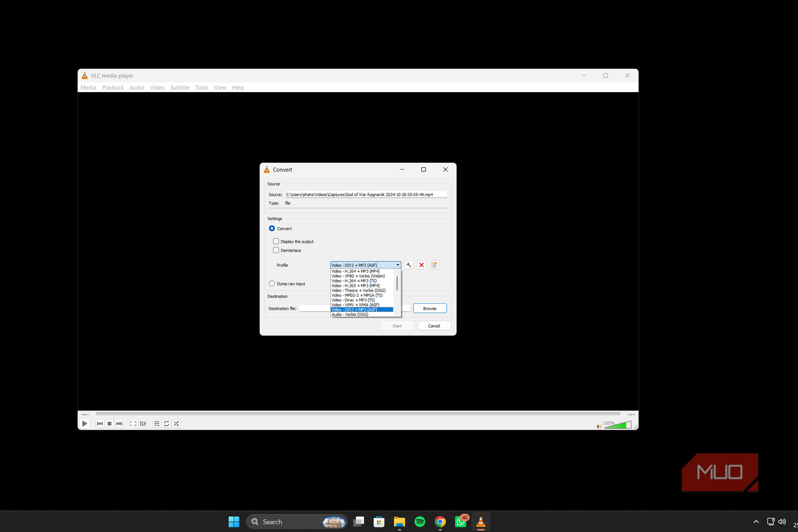Choose Video - Theora + Vorbis (OGG) profile
This screenshot has height=532, width=798.
pos(362,291)
